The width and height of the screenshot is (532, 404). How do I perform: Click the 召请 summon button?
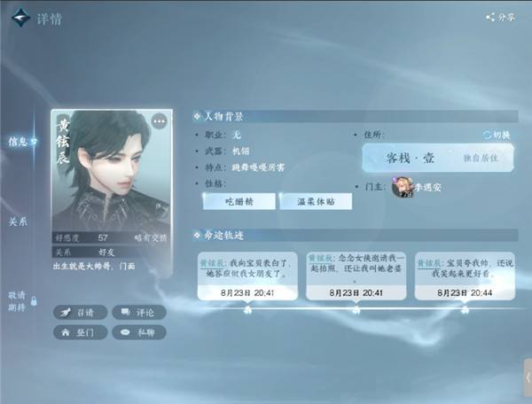(81, 313)
